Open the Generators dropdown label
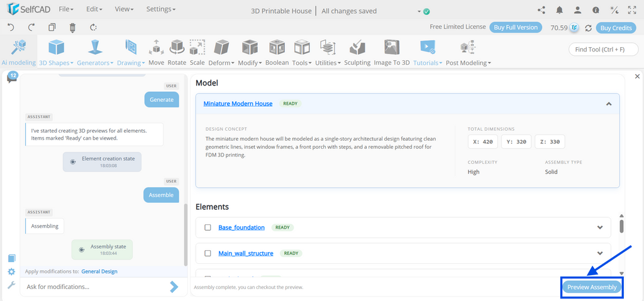The width and height of the screenshot is (644, 301). pos(95,63)
